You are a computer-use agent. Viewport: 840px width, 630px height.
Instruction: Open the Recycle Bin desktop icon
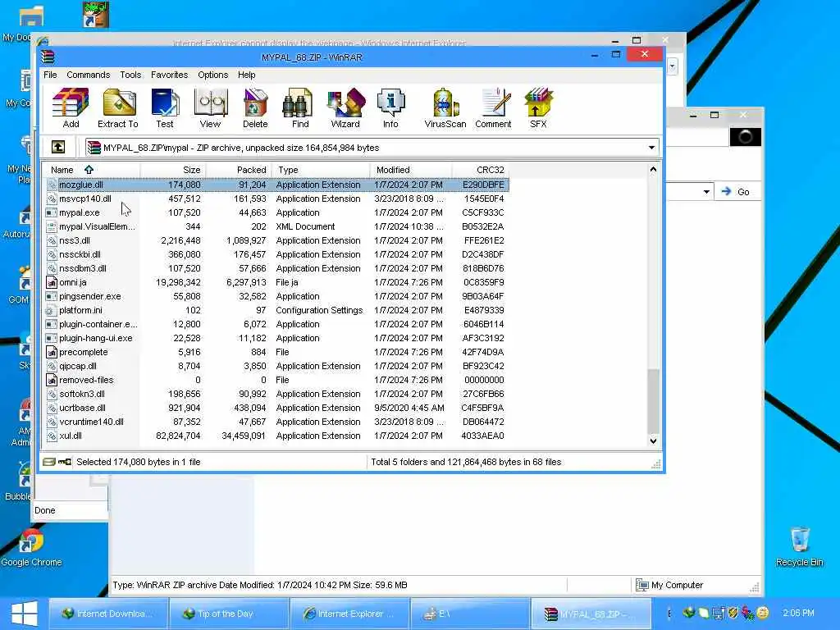point(799,546)
